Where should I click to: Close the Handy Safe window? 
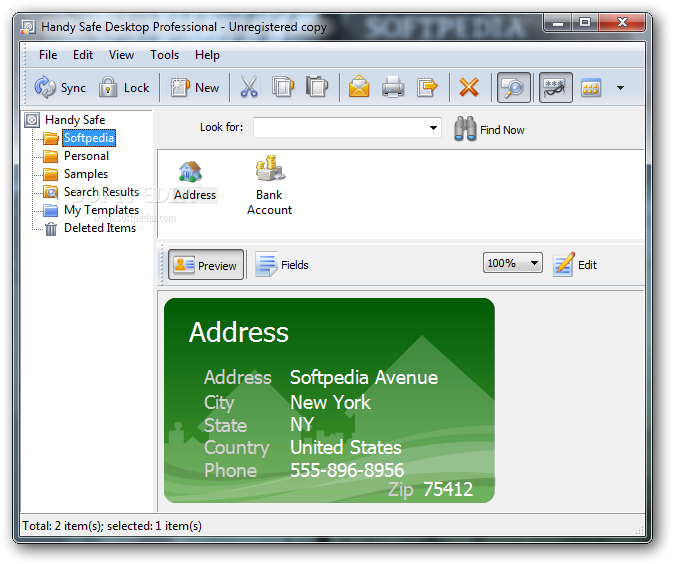click(622, 22)
